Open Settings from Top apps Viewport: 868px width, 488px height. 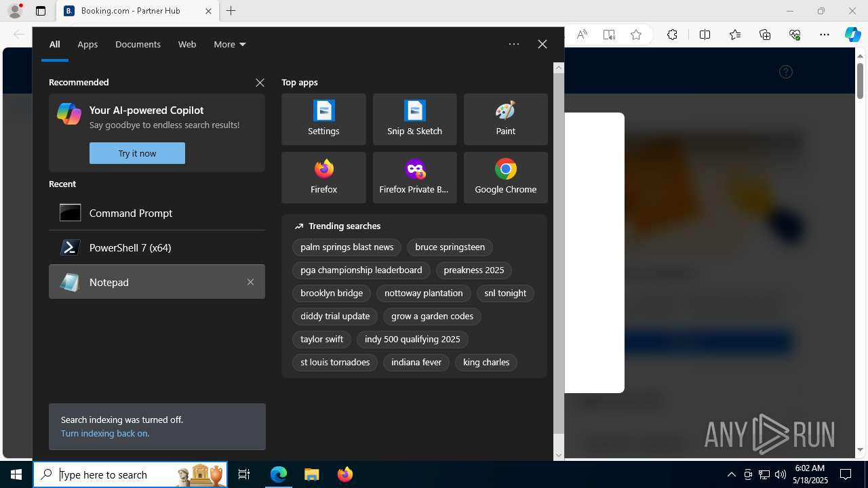click(323, 119)
